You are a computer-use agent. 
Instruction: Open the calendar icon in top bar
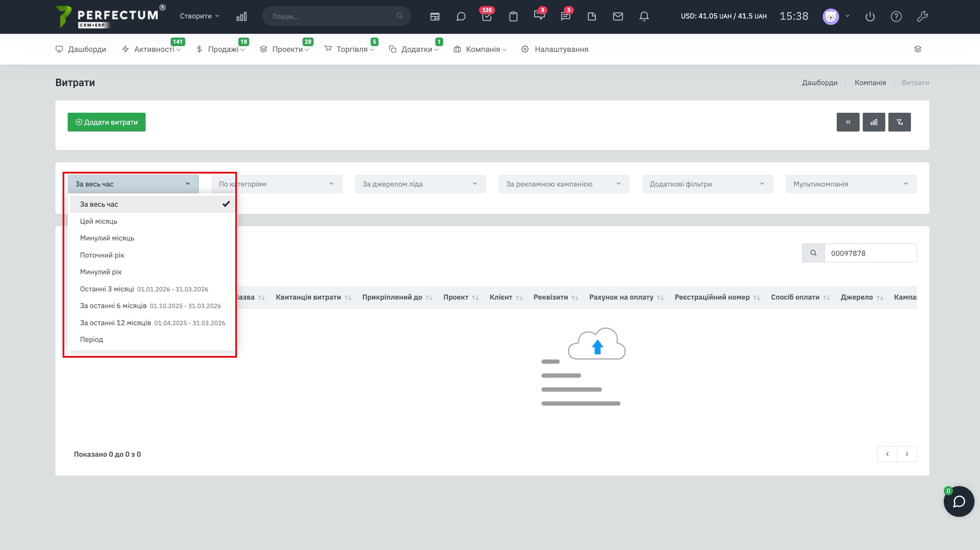tap(435, 16)
